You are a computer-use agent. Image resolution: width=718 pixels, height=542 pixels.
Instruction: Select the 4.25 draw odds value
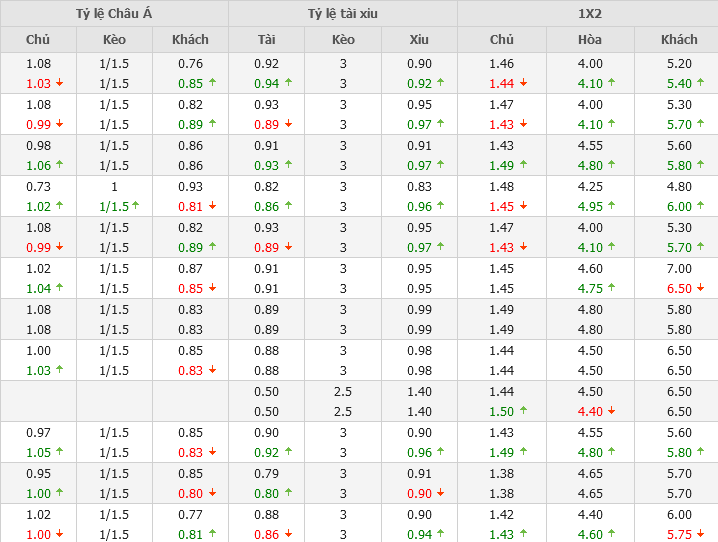(590, 186)
